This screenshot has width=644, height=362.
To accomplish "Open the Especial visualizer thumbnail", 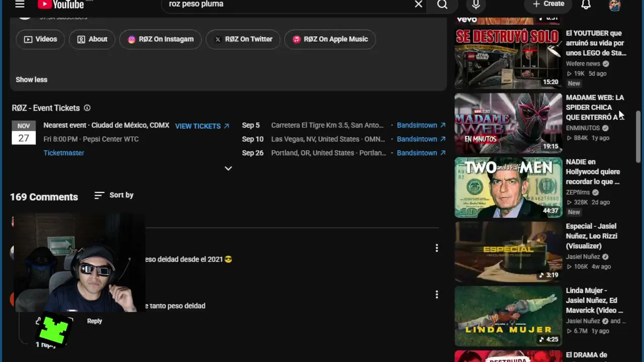I will click(508, 251).
